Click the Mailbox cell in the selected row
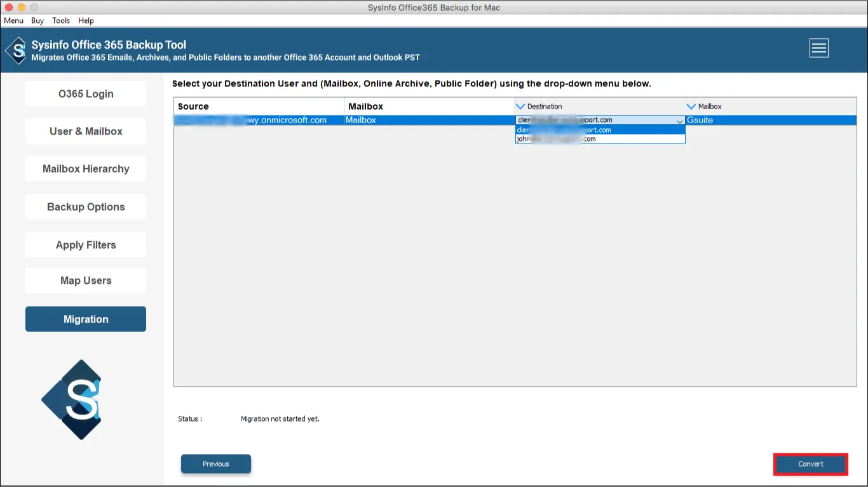Screen dimensions: 868x487 point(430,120)
